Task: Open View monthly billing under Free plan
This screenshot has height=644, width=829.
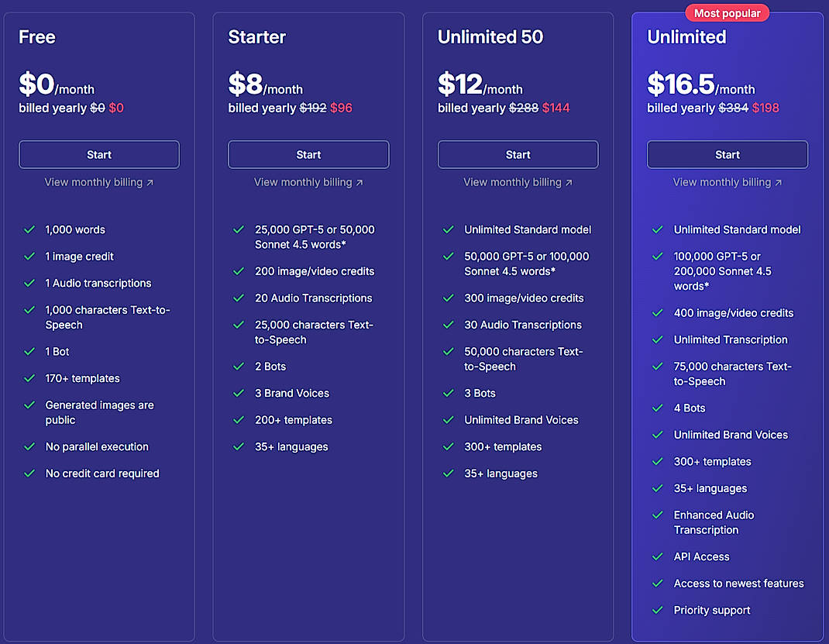Action: [x=99, y=182]
